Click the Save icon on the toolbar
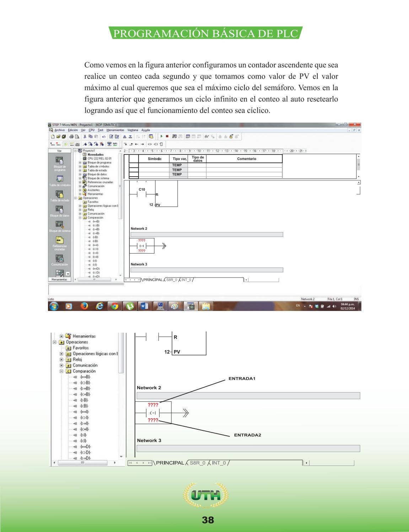 coord(63,136)
